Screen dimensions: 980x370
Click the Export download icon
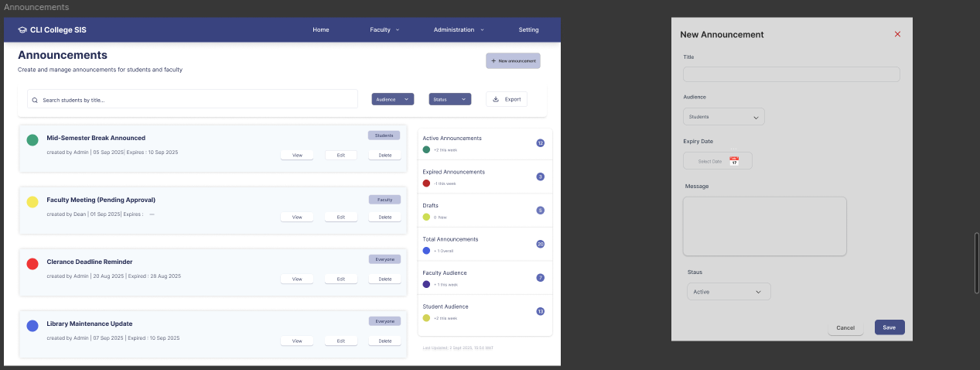[x=496, y=99]
